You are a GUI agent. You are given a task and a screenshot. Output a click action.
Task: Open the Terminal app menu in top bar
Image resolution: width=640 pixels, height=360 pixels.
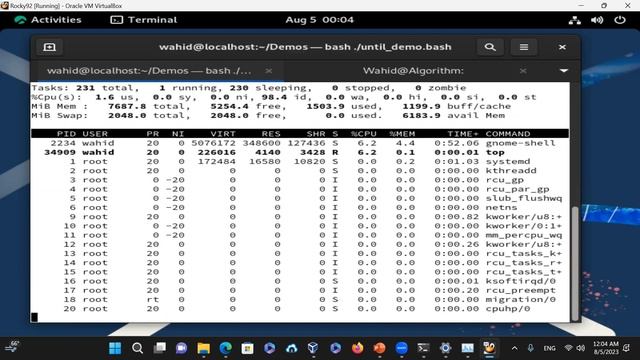[144, 20]
